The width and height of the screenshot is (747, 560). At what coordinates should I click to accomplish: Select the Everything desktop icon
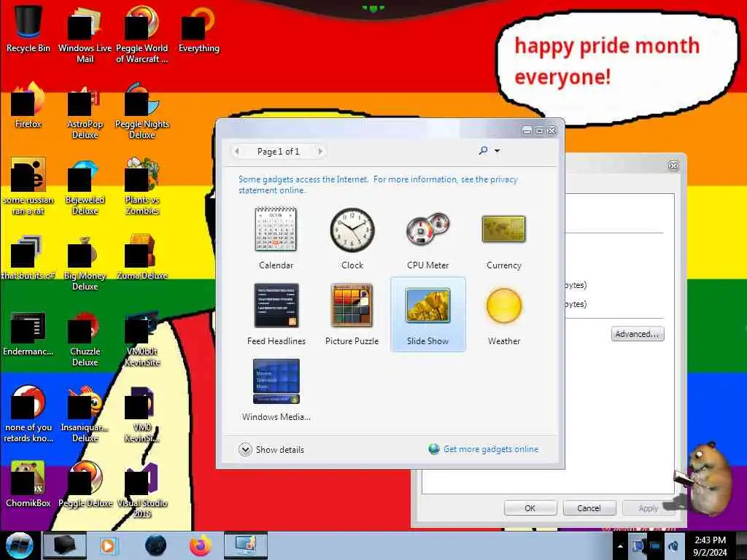[x=199, y=28]
